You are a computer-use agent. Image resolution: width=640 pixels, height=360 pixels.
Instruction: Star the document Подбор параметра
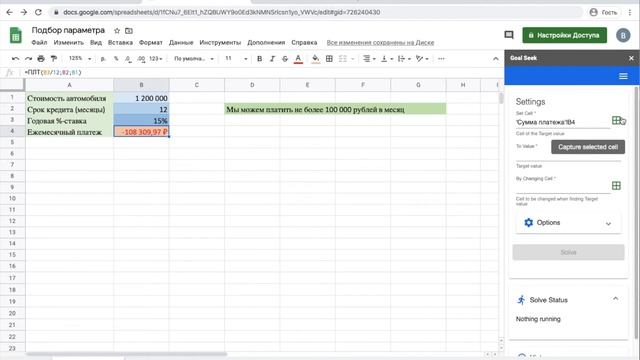coord(117,31)
